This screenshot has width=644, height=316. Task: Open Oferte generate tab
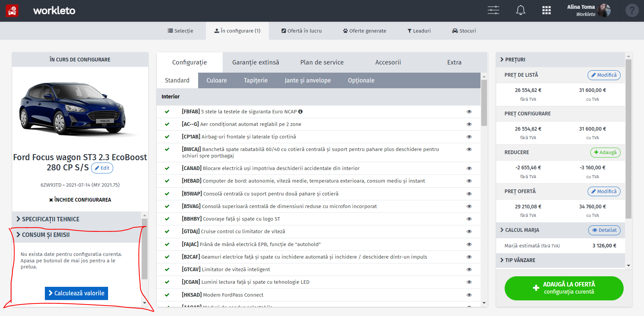coord(365,31)
